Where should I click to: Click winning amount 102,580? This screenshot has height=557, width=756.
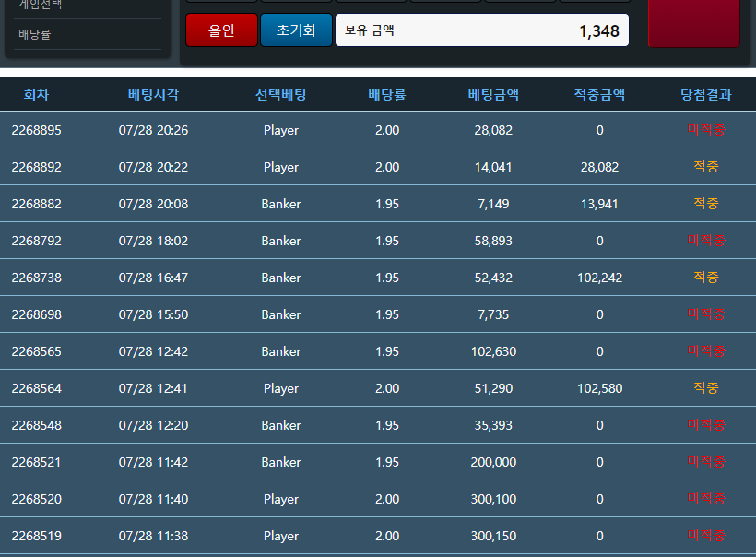(600, 388)
